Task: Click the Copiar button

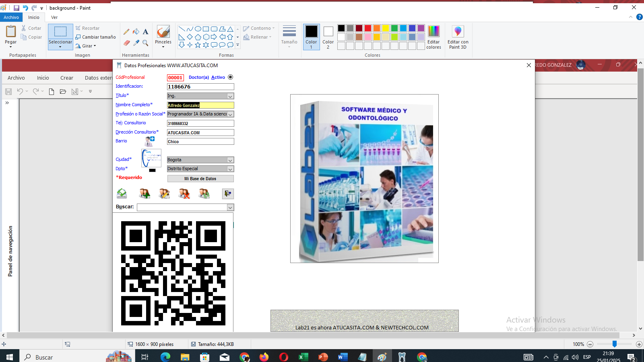Action: (x=31, y=37)
